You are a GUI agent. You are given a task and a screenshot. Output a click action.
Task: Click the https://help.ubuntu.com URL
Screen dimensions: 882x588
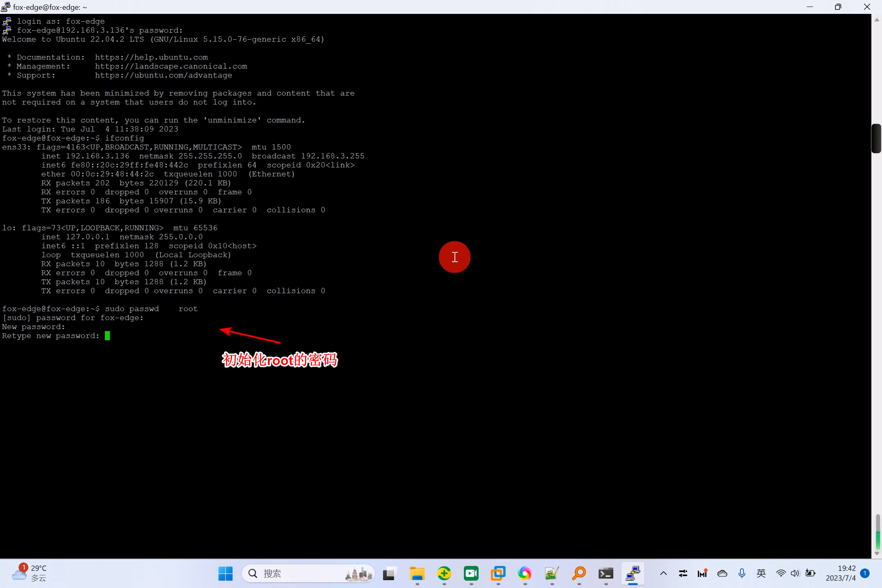[151, 57]
